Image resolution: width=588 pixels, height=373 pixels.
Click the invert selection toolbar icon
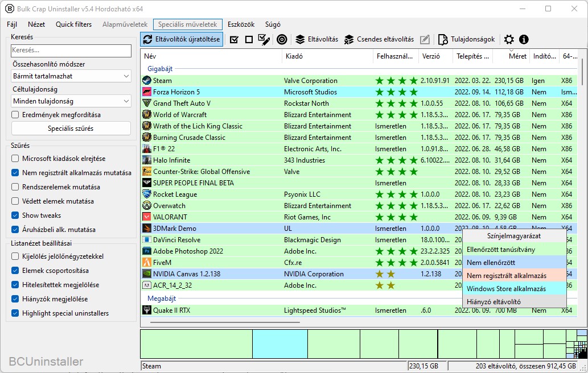(x=264, y=40)
